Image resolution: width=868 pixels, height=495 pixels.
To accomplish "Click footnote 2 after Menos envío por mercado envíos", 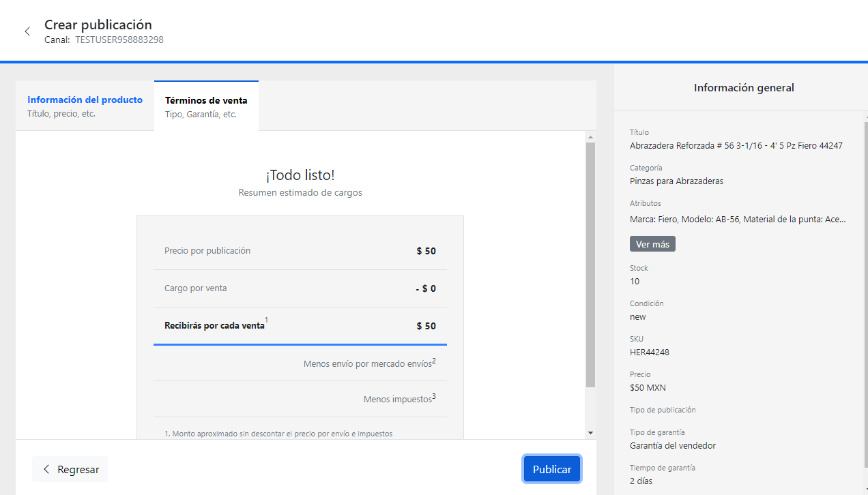I will click(434, 360).
